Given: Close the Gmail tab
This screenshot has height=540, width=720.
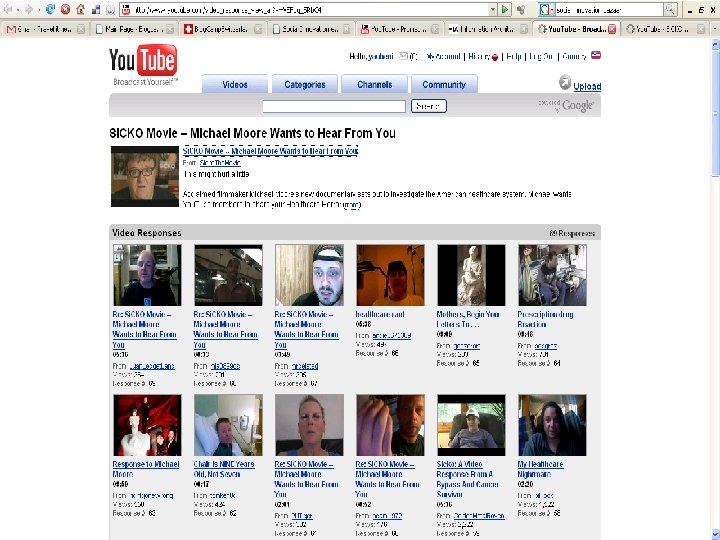Looking at the screenshot, I should [81, 29].
